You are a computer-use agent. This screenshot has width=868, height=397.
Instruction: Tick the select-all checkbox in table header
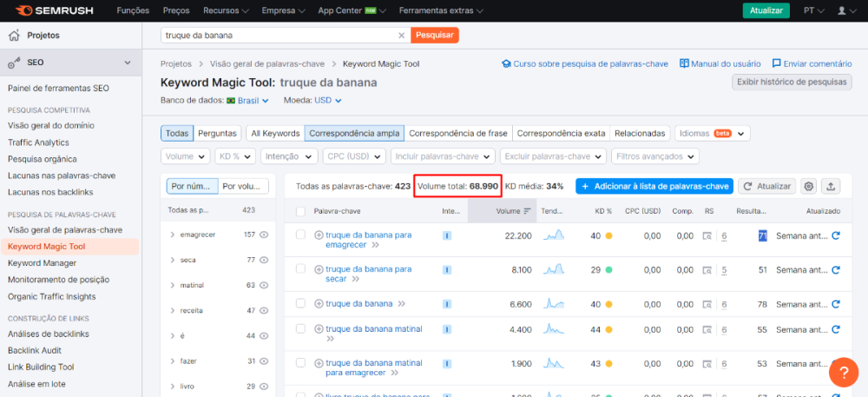click(x=300, y=211)
